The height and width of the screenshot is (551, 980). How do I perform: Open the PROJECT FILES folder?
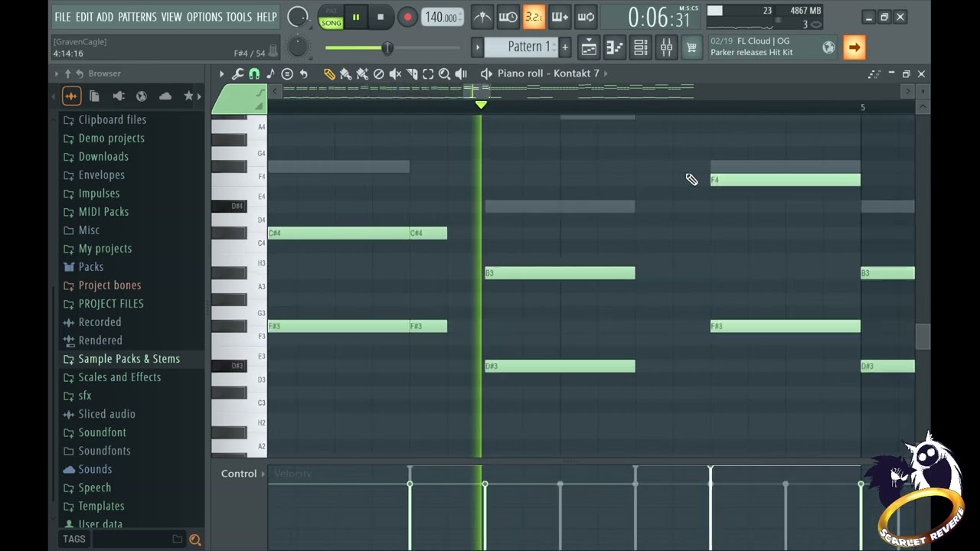coord(111,304)
